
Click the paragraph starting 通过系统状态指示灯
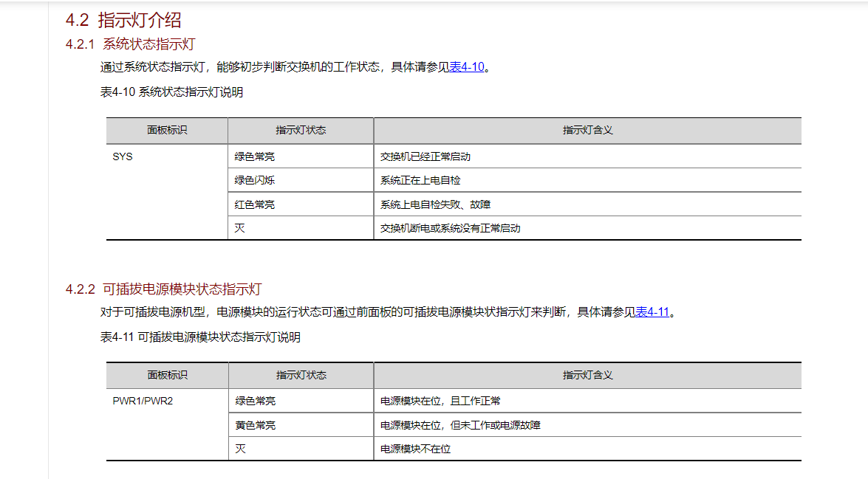(295, 67)
